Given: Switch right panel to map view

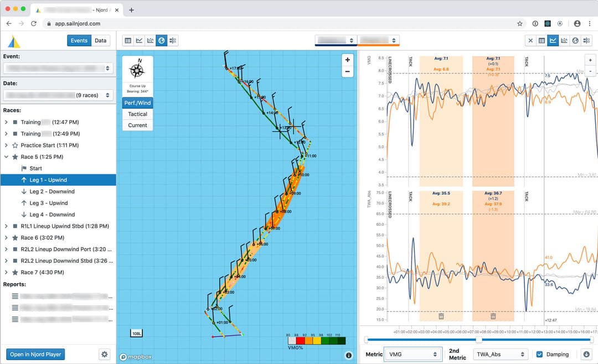Looking at the screenshot, I should pyautogui.click(x=575, y=40).
